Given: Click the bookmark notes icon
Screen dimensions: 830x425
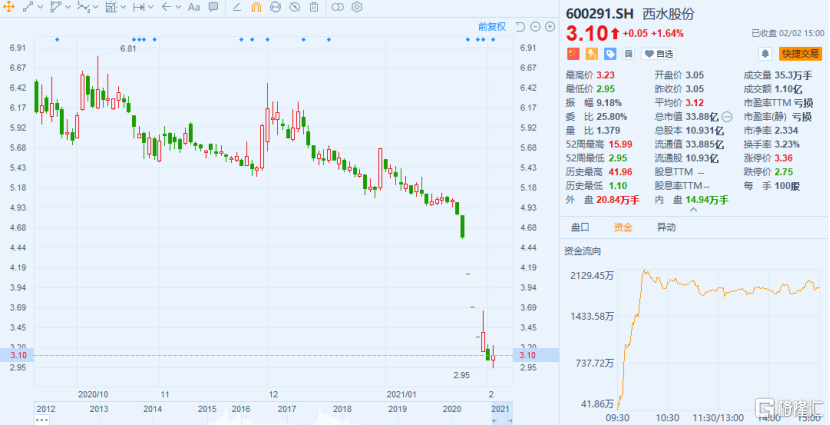Looking at the screenshot, I should pos(628,53).
